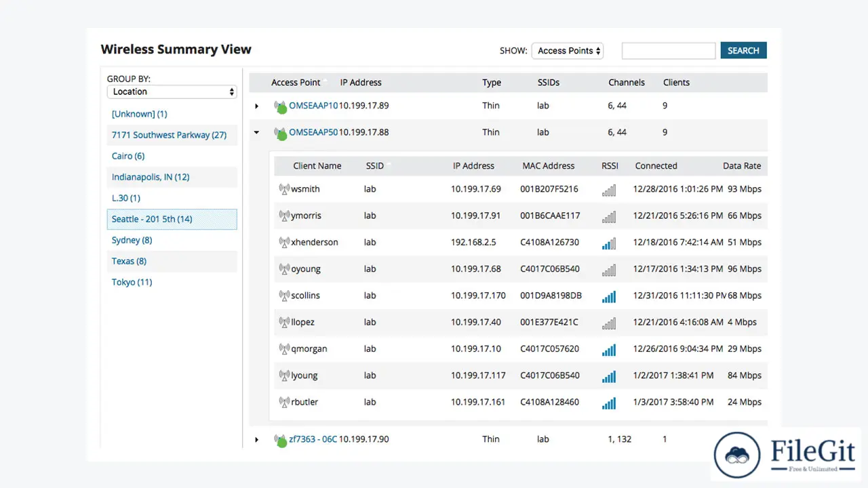Image resolution: width=868 pixels, height=488 pixels.
Task: Select the Sydney (8) location group
Action: 132,240
